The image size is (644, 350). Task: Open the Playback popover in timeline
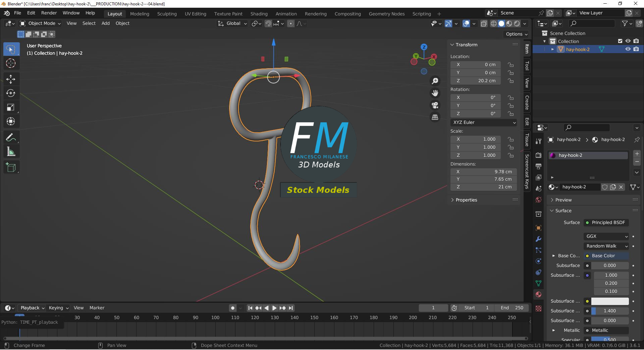[33, 308]
